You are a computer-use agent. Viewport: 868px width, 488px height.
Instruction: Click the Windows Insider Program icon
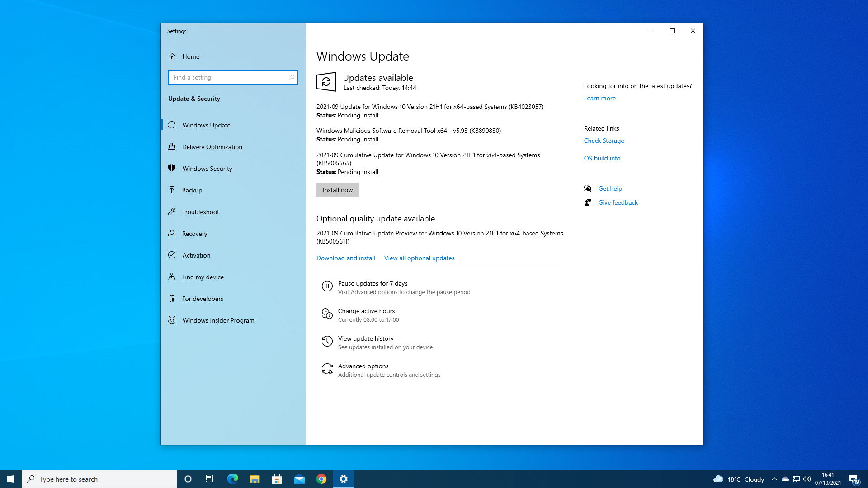point(172,320)
